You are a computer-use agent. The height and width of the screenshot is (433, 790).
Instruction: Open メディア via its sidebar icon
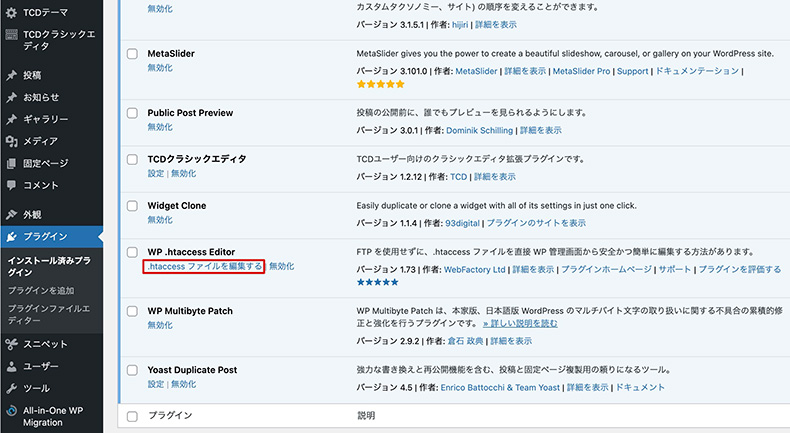(x=11, y=141)
